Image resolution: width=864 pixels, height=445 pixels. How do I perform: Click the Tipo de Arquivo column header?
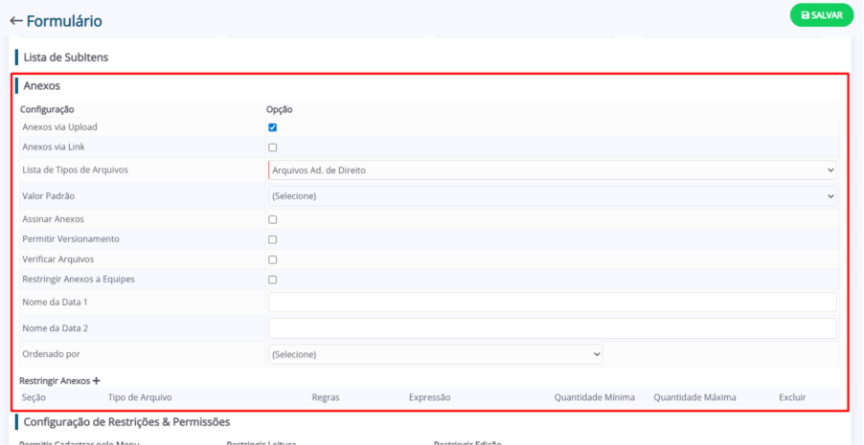[x=140, y=397]
